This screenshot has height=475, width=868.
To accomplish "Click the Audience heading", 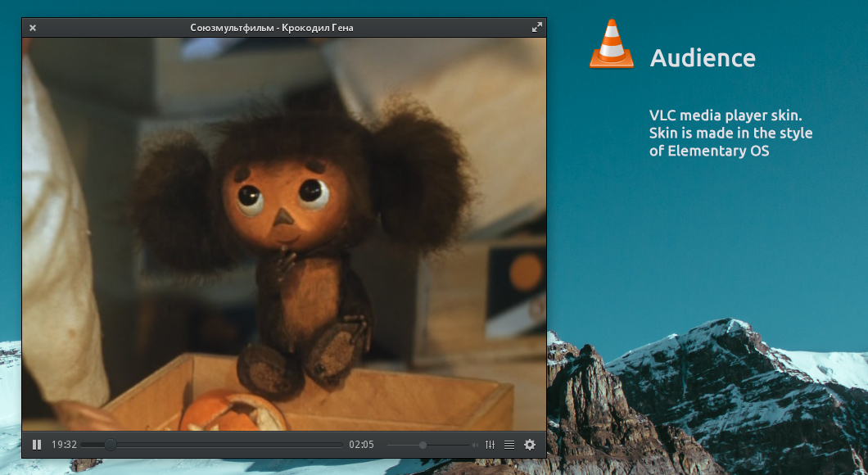I will tap(703, 57).
